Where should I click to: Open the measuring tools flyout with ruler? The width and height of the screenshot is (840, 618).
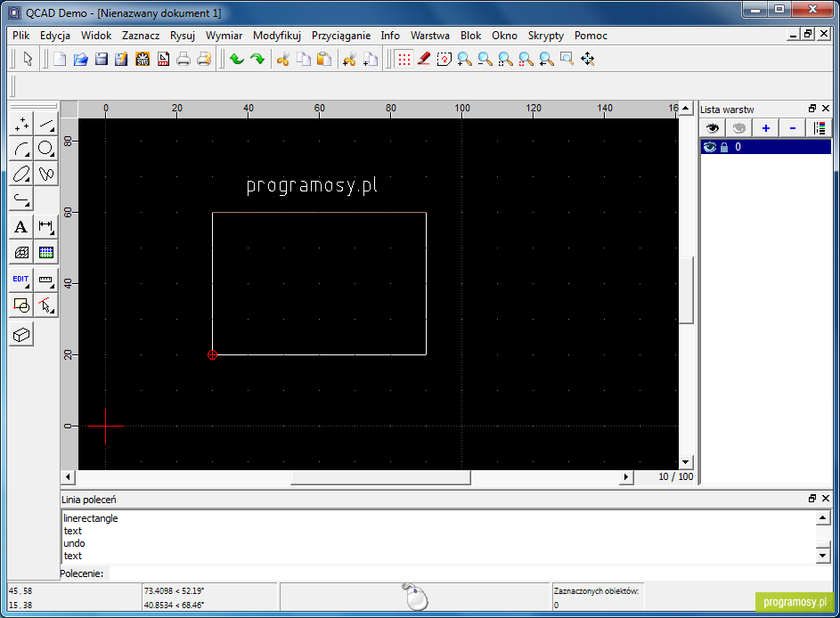46,281
